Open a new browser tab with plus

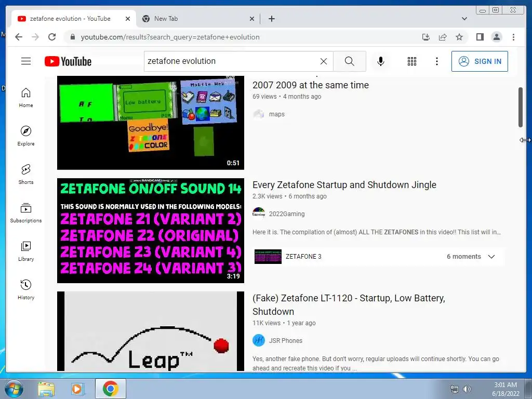point(271,19)
